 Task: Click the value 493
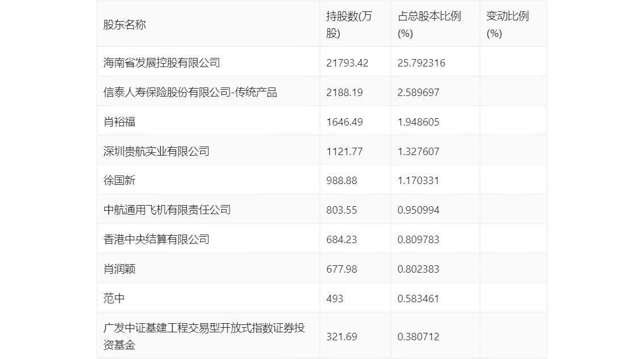pyautogui.click(x=334, y=299)
